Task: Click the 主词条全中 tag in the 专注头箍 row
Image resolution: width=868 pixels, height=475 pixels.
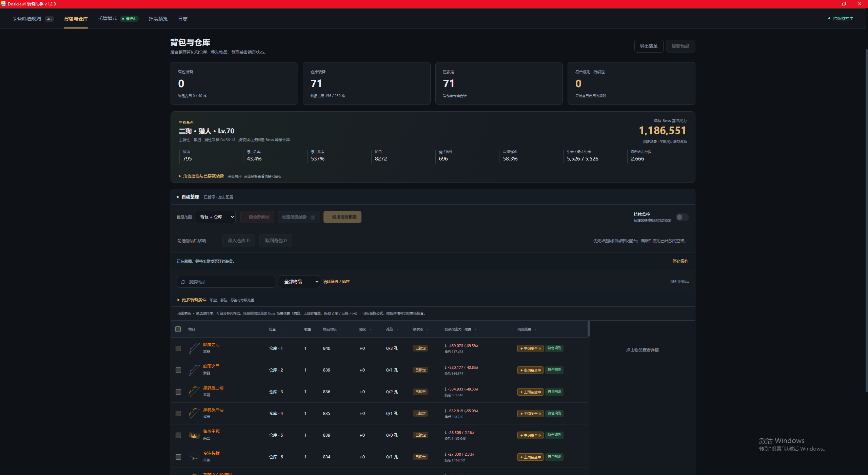Action: pyautogui.click(x=530, y=457)
